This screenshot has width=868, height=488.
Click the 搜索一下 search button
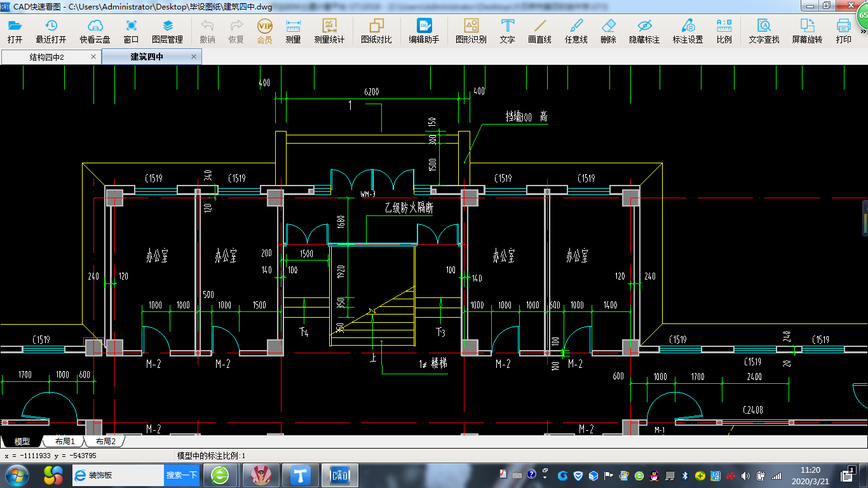[x=182, y=475]
